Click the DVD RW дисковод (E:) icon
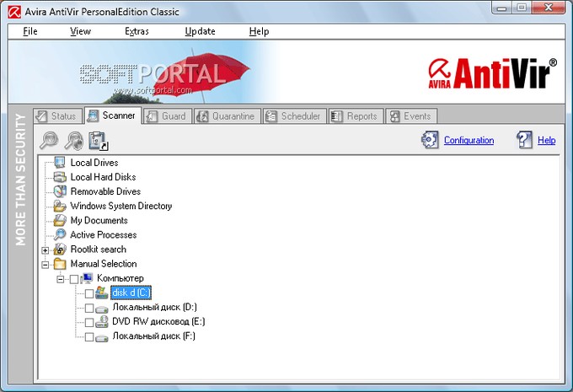 102,322
